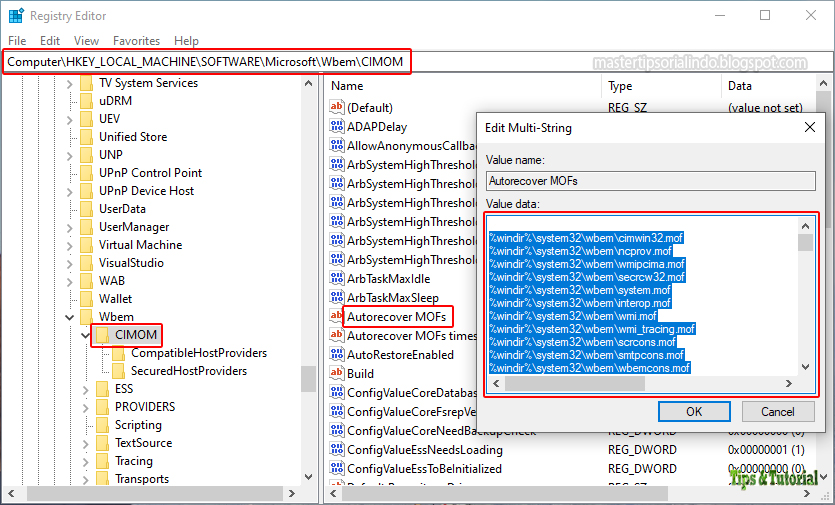The height and width of the screenshot is (505, 835).
Task: Expand the UPnP Device Host key
Action: tap(69, 191)
